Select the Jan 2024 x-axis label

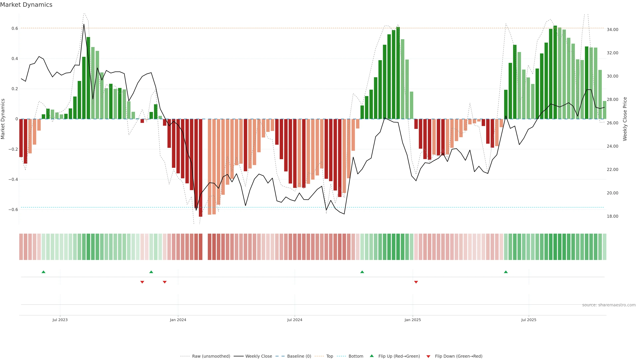click(x=178, y=320)
